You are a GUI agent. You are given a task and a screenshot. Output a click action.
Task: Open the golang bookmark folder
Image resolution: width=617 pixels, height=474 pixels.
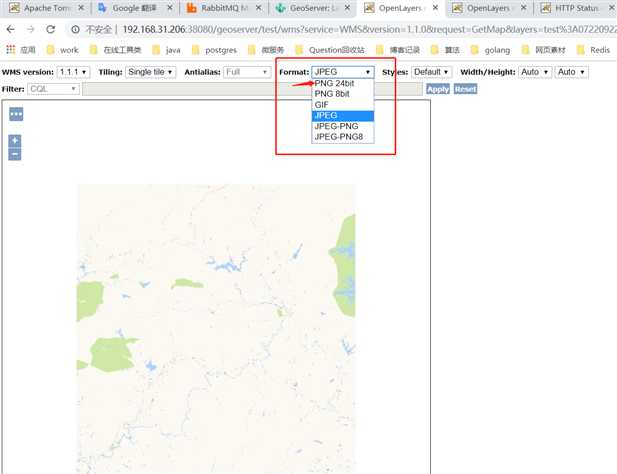(x=491, y=50)
